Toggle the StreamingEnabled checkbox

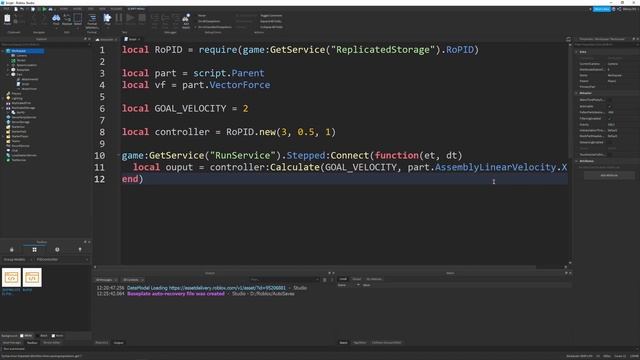click(x=610, y=142)
